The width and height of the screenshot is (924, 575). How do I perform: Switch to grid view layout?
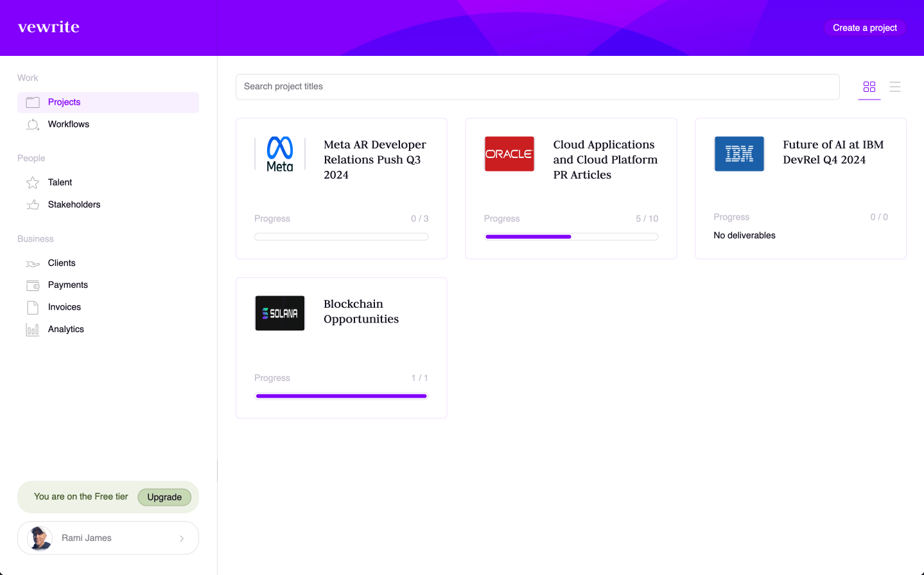(x=869, y=87)
